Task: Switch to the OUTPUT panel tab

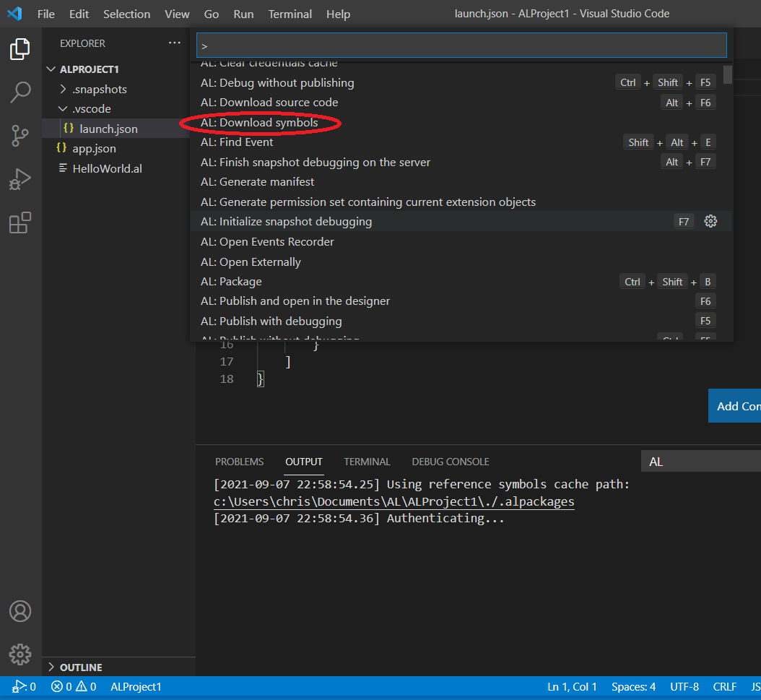Action: 304,462
